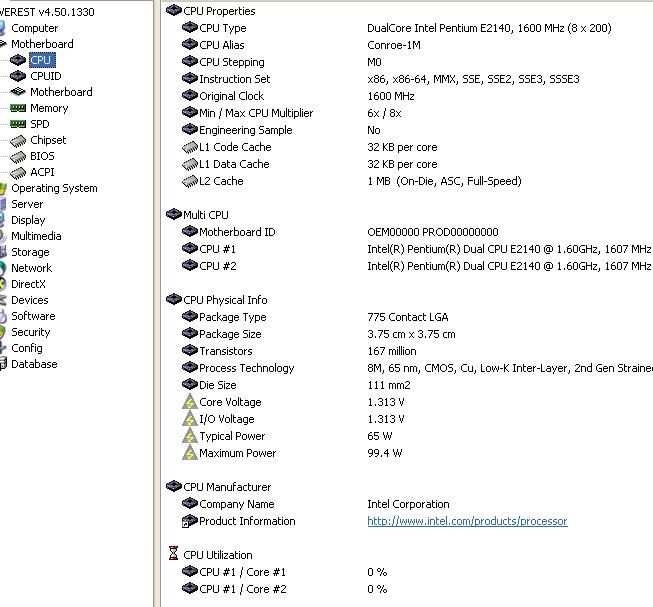Click the 99.4 W maximum power value

point(384,453)
